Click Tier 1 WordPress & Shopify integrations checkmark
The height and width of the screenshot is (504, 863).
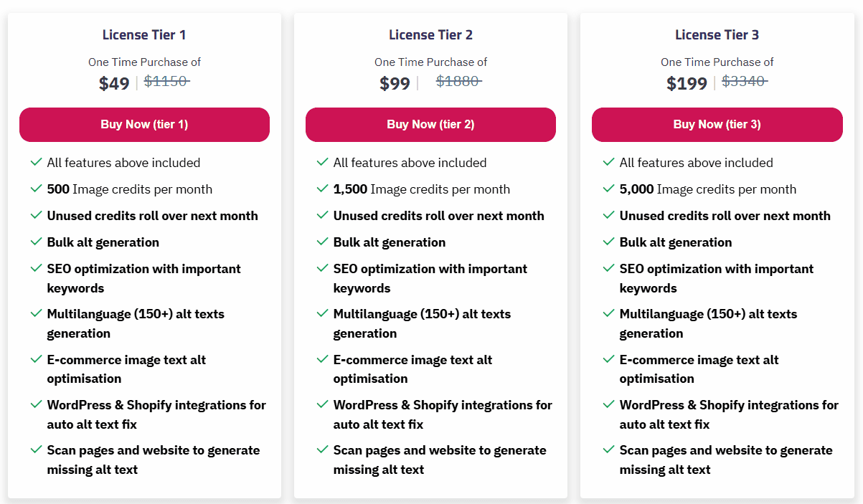click(x=36, y=404)
